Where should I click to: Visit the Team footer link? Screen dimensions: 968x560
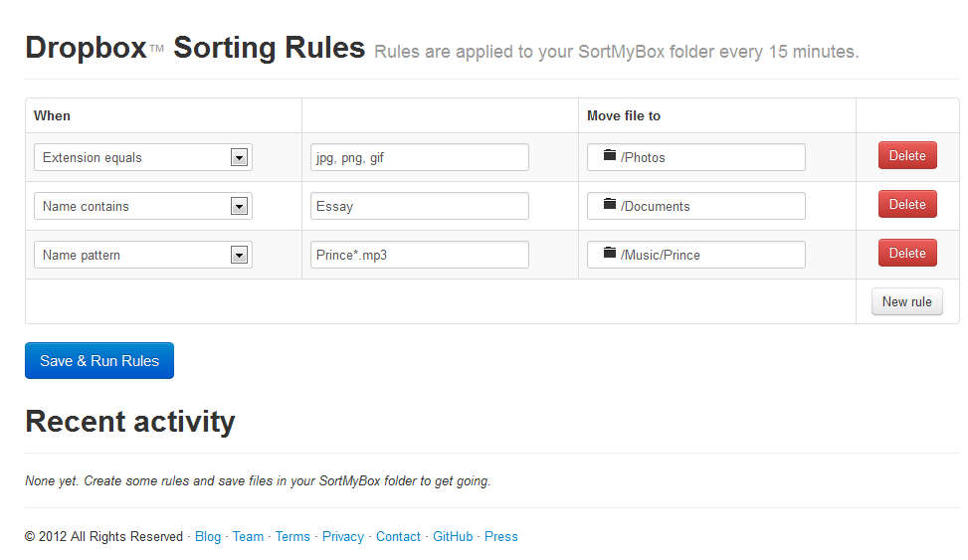pos(248,536)
